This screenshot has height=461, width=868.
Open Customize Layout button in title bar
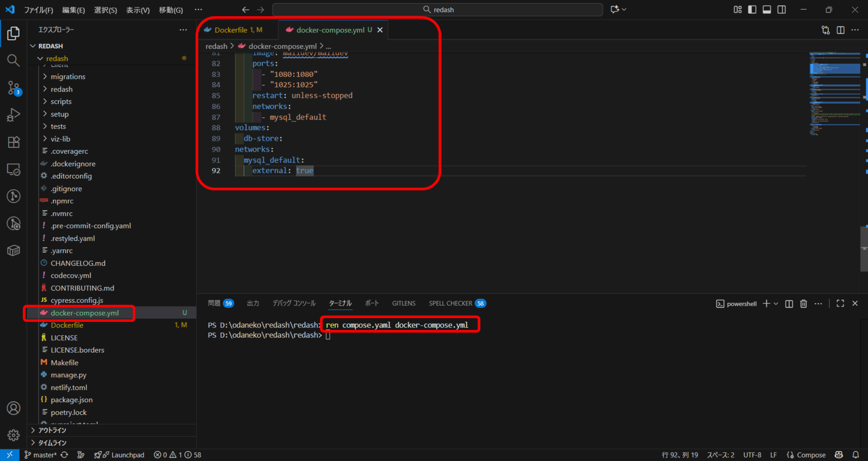[737, 9]
